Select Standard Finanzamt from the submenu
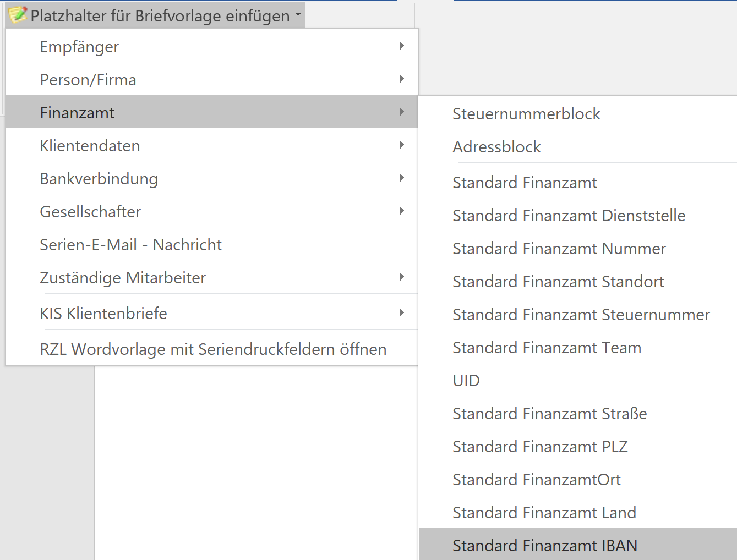This screenshot has width=737, height=560. coord(525,182)
